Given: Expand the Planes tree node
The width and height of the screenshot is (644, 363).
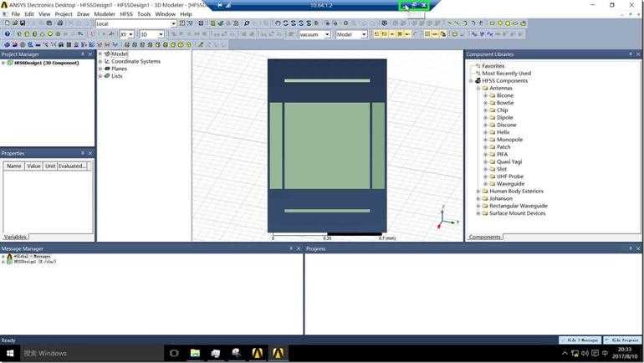Looking at the screenshot, I should pyautogui.click(x=100, y=69).
